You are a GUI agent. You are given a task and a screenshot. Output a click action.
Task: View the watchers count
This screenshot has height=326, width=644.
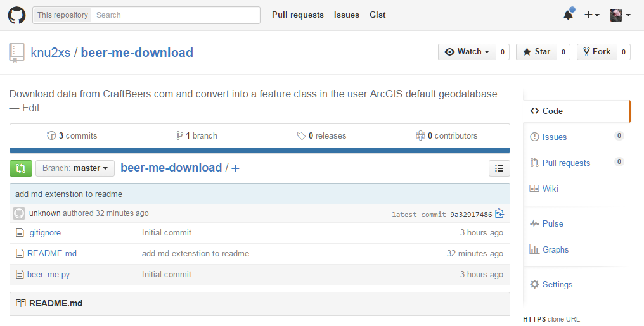pos(502,52)
